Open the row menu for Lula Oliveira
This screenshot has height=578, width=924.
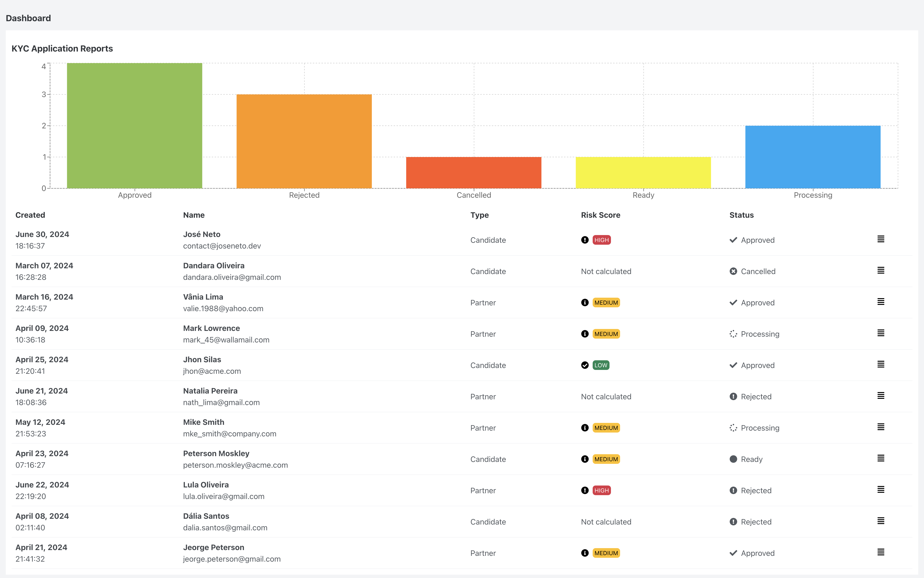(x=880, y=490)
